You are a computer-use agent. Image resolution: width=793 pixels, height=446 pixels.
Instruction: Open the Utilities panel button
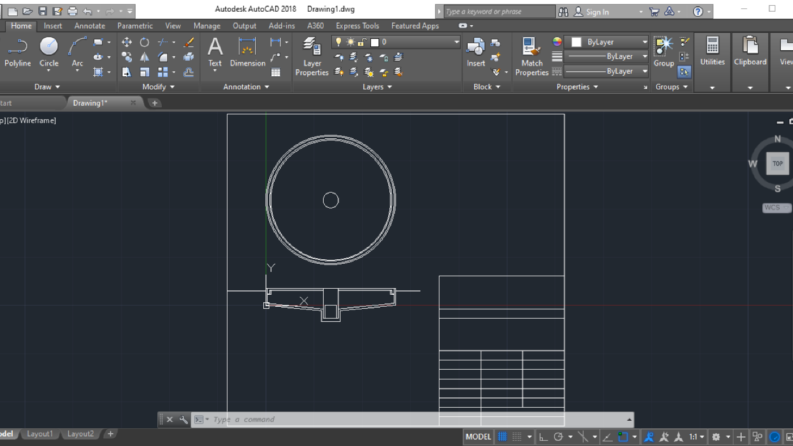[x=712, y=51]
